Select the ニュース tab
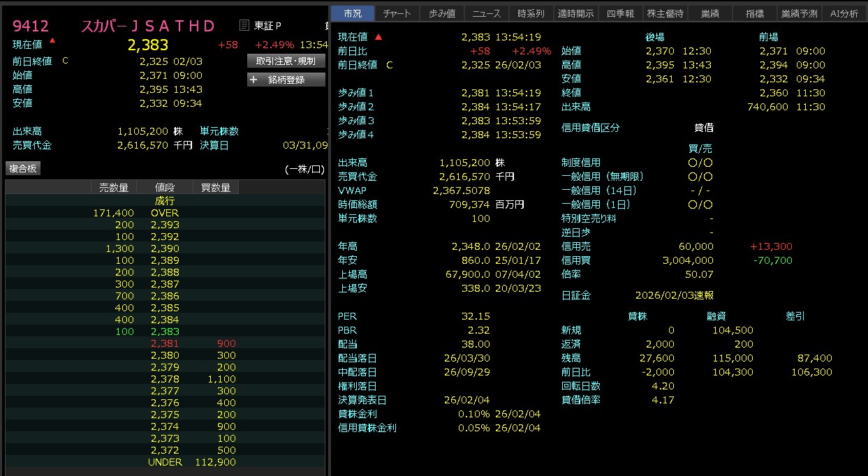Viewport: 868px width, 476px height. 487,13
